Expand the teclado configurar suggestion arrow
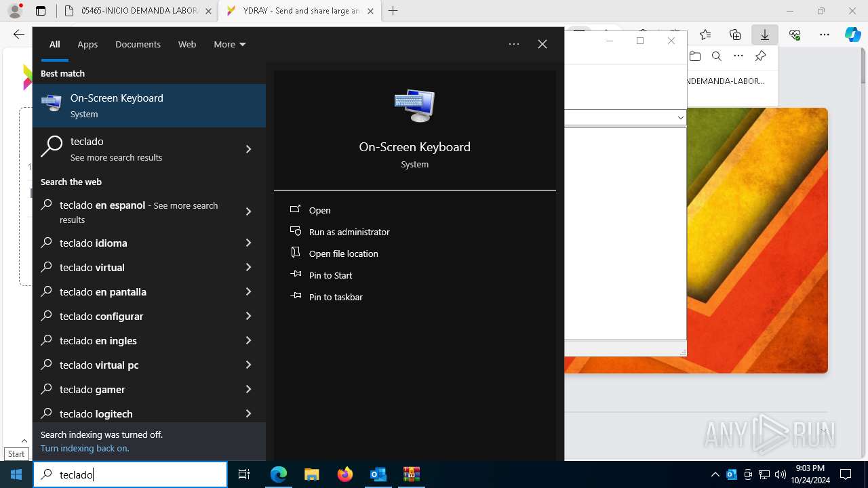 [x=248, y=316]
